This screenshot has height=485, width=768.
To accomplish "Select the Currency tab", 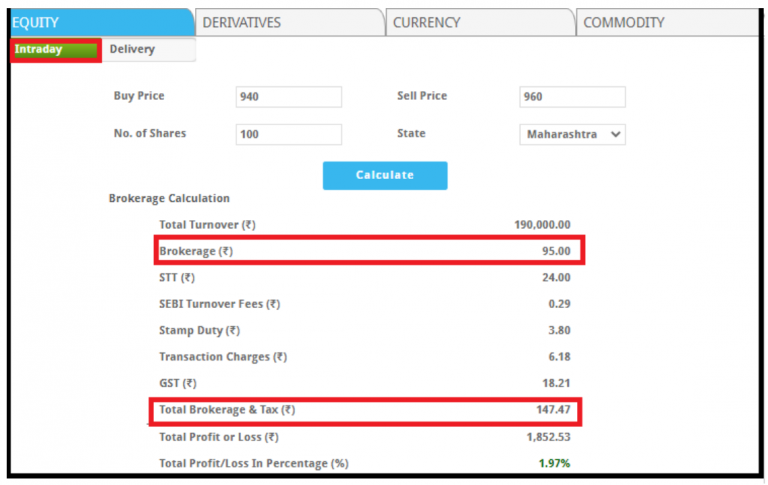I will [x=478, y=22].
